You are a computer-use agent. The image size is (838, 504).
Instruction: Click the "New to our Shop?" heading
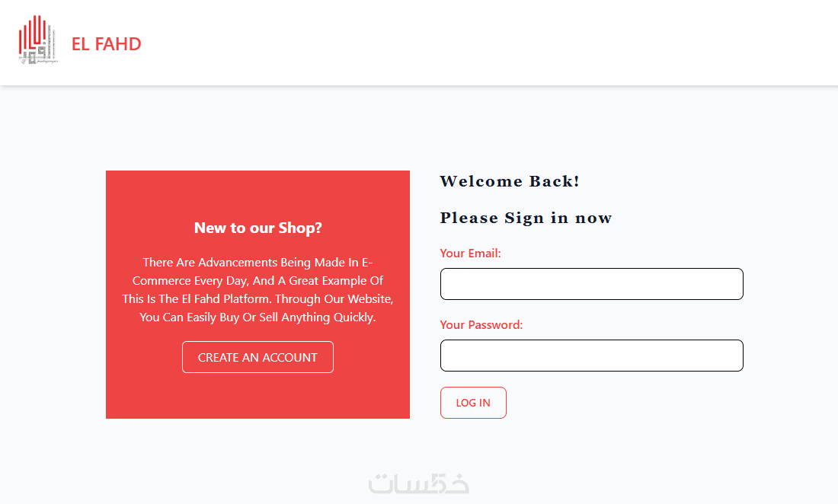click(x=257, y=228)
